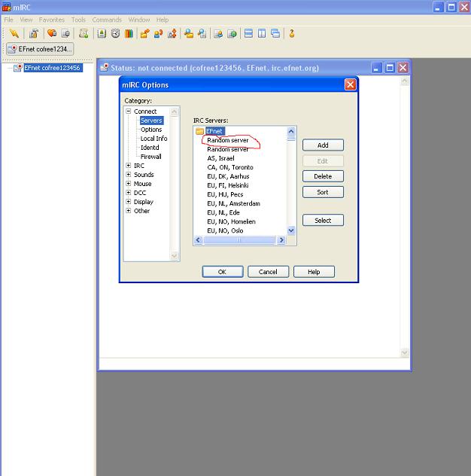Viewport: 471px width, 476px height.
Task: Open the Help menu
Action: tap(163, 20)
